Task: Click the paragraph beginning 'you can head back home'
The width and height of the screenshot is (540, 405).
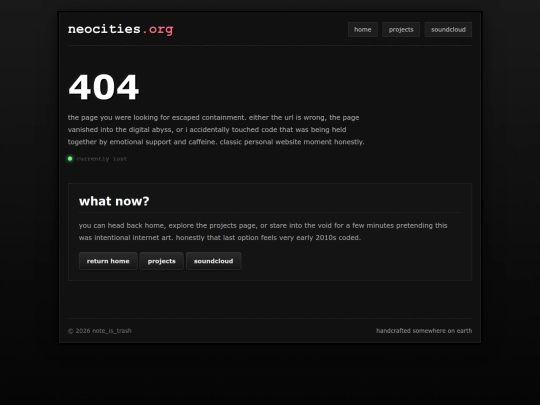Action: 263,231
